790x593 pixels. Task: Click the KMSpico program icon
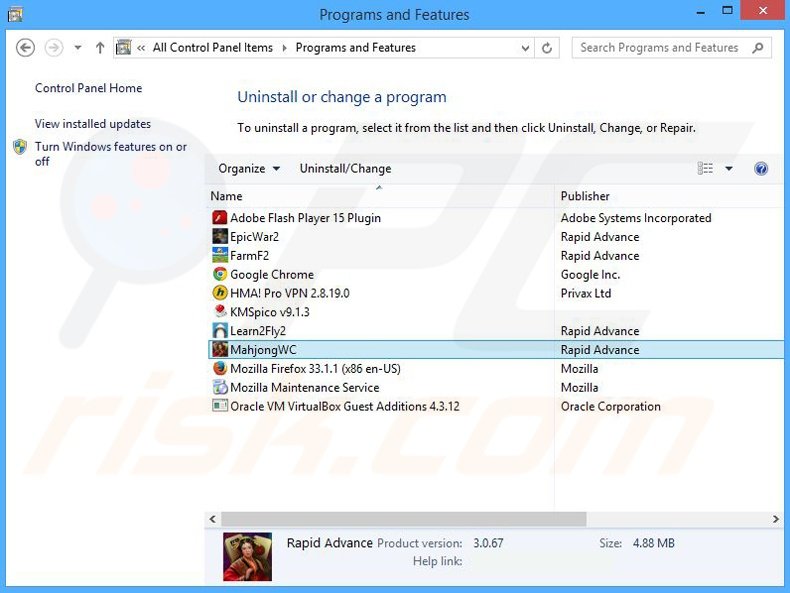pyautogui.click(x=220, y=312)
